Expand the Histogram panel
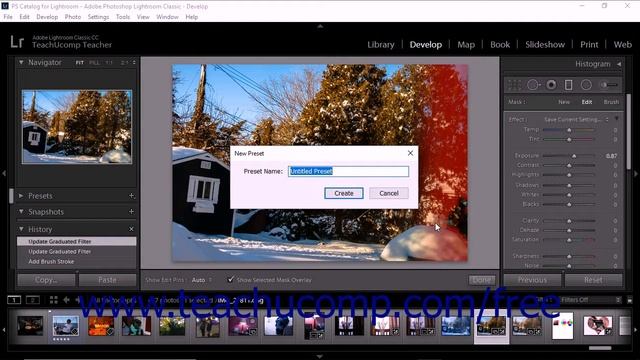This screenshot has height=360, width=640. point(619,64)
